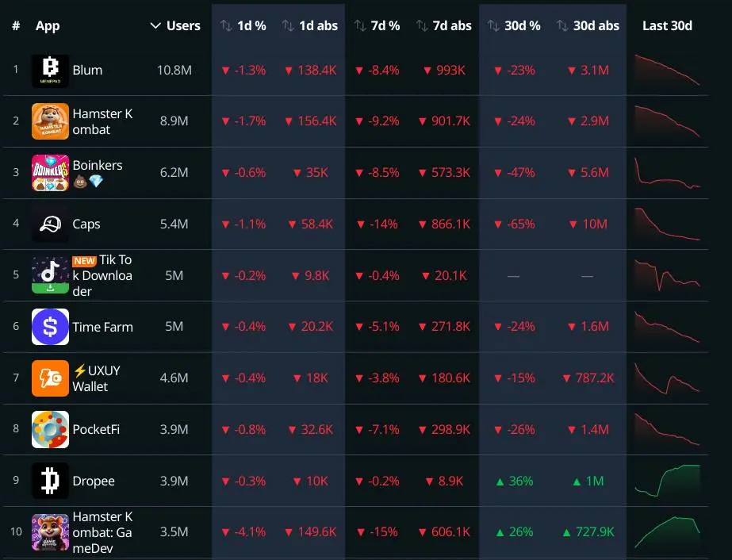732x560 pixels.
Task: Open the Tik Tok Downloader name link
Action: 103,275
